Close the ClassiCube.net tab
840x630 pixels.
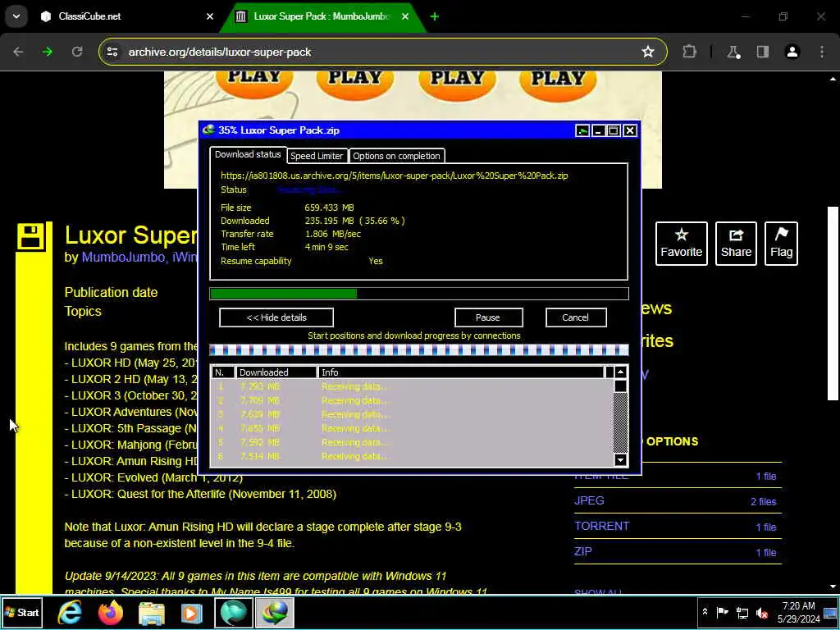[210, 16]
